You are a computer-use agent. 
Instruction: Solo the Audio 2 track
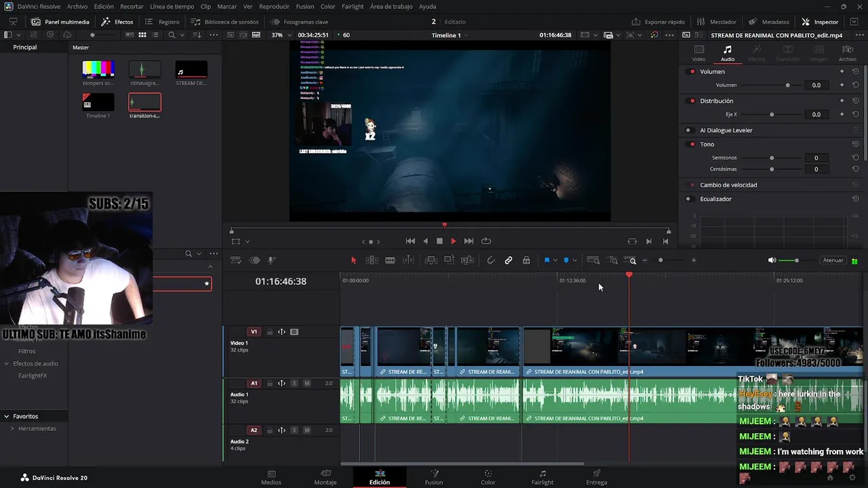(294, 430)
